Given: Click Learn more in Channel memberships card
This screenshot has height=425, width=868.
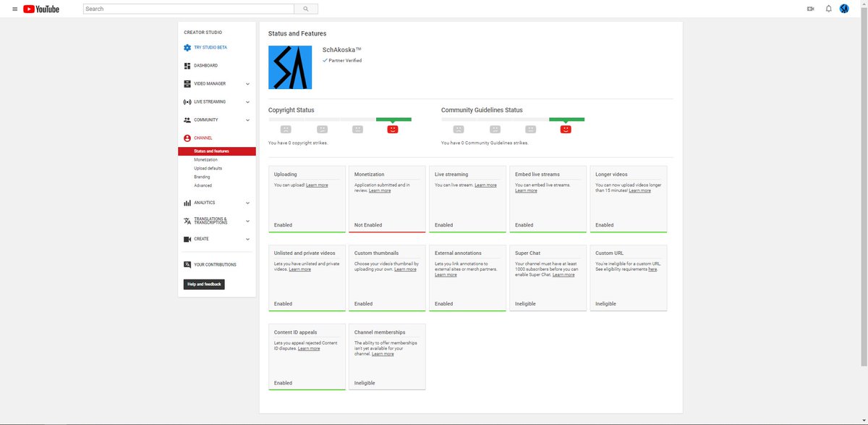Looking at the screenshot, I should pyautogui.click(x=383, y=354).
